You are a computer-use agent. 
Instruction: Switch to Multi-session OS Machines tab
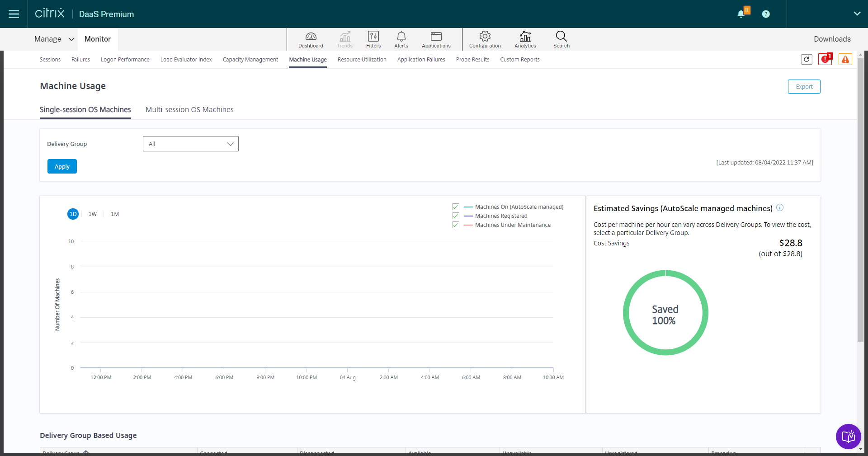(x=189, y=110)
